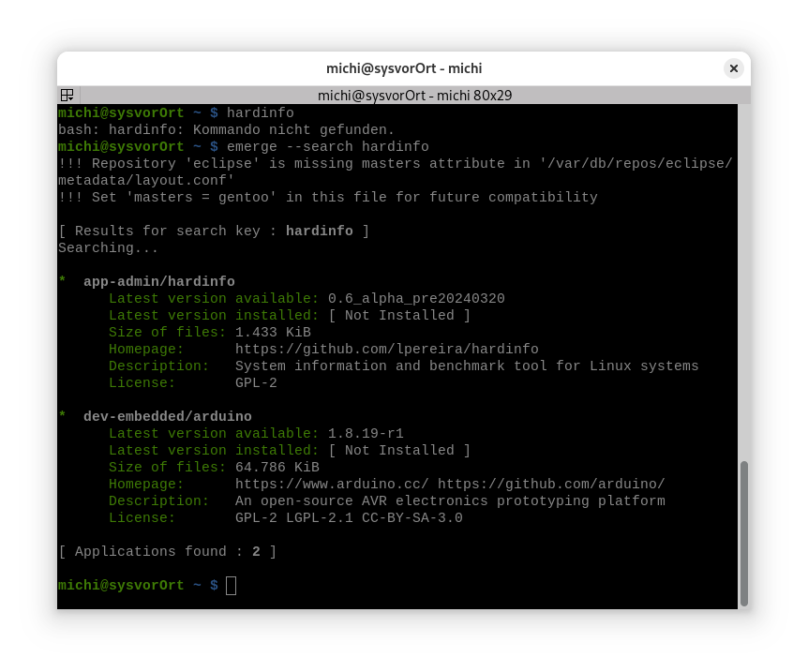Click 'bash: hardinfo: Kommando nicht gefunden.' line
The image size is (808, 672).
[226, 130]
